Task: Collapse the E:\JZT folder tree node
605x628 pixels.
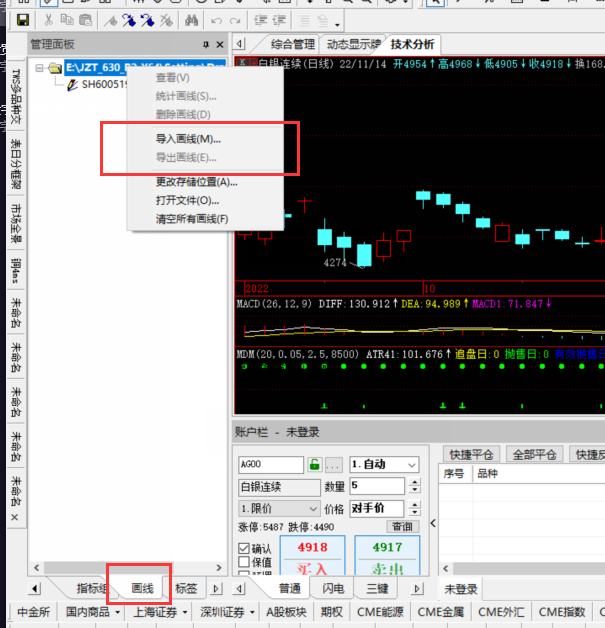Action: pos(39,68)
